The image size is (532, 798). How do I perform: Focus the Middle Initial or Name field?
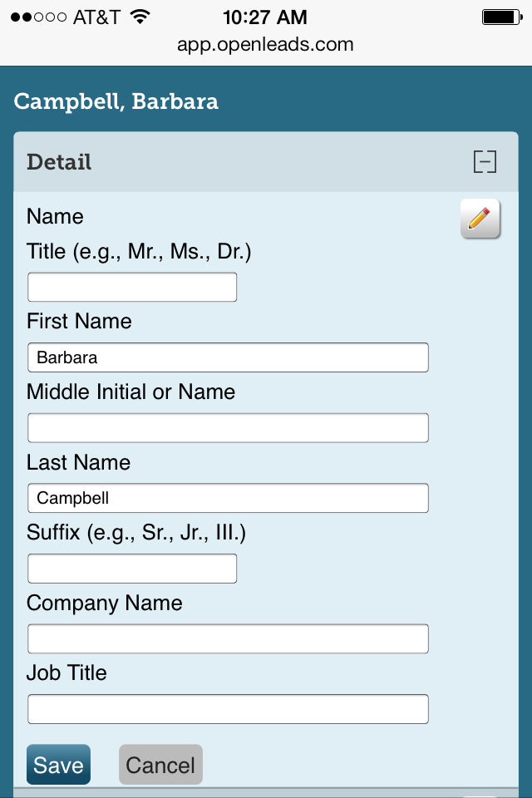pyautogui.click(x=228, y=428)
